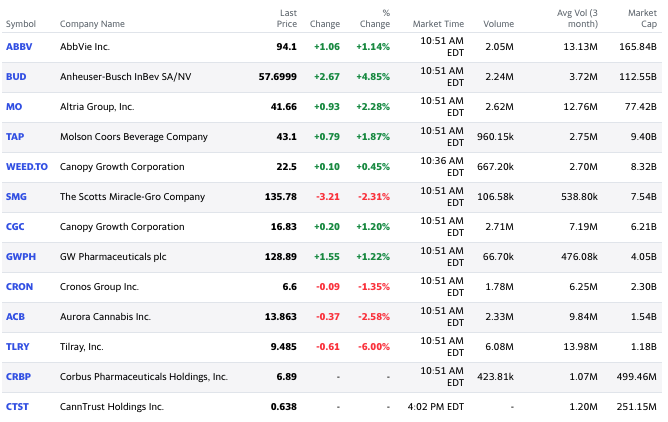Click the 10:36 AM EDT market time
Image resolution: width=668 pixels, height=422 pixels.
point(442,167)
